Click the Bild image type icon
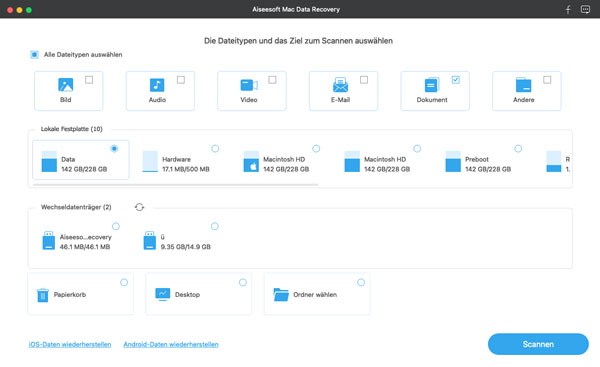This screenshot has width=600, height=367. coord(65,85)
